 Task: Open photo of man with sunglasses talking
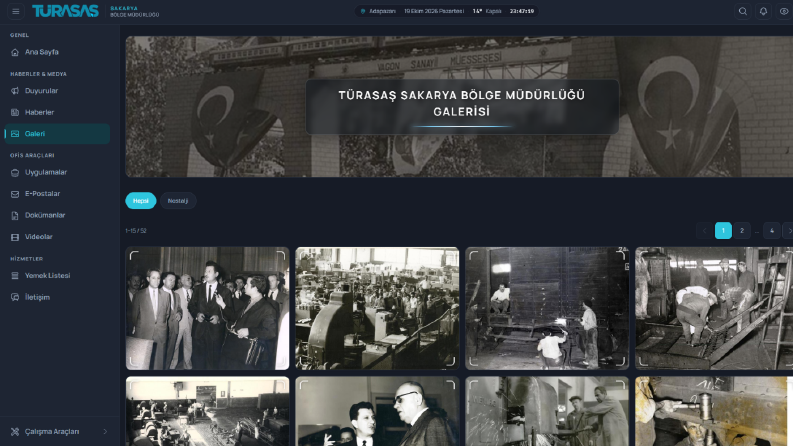click(377, 411)
